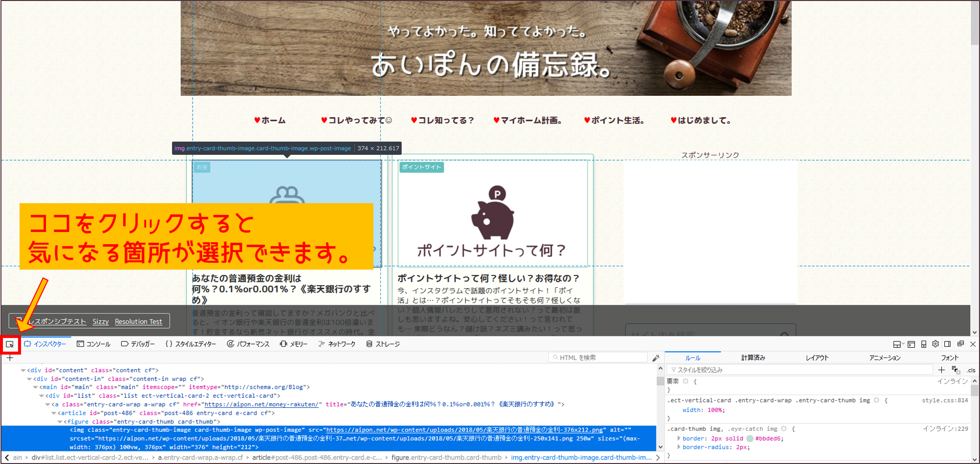The image size is (980, 464).
Task: Open the パフォーマンス tab
Action: click(x=248, y=344)
